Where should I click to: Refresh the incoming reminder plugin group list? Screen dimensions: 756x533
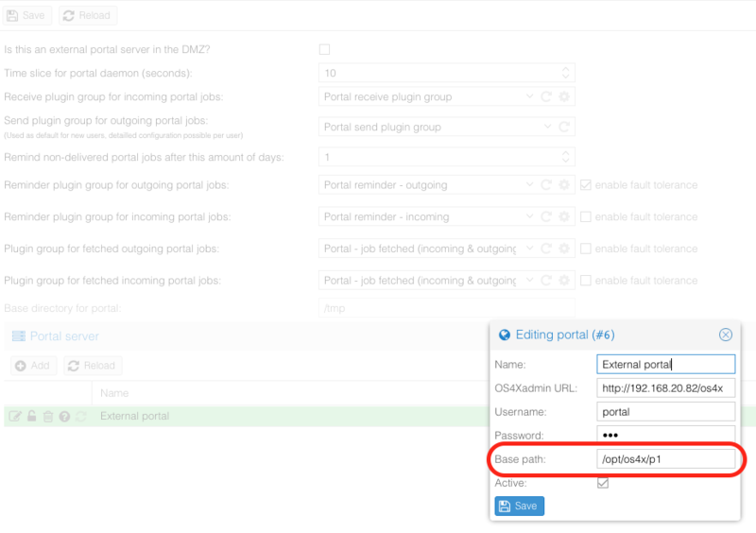tap(546, 216)
